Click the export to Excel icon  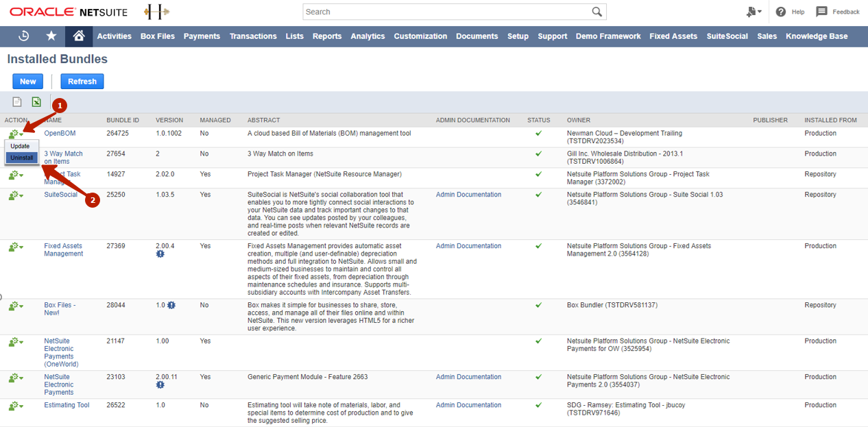coord(36,102)
